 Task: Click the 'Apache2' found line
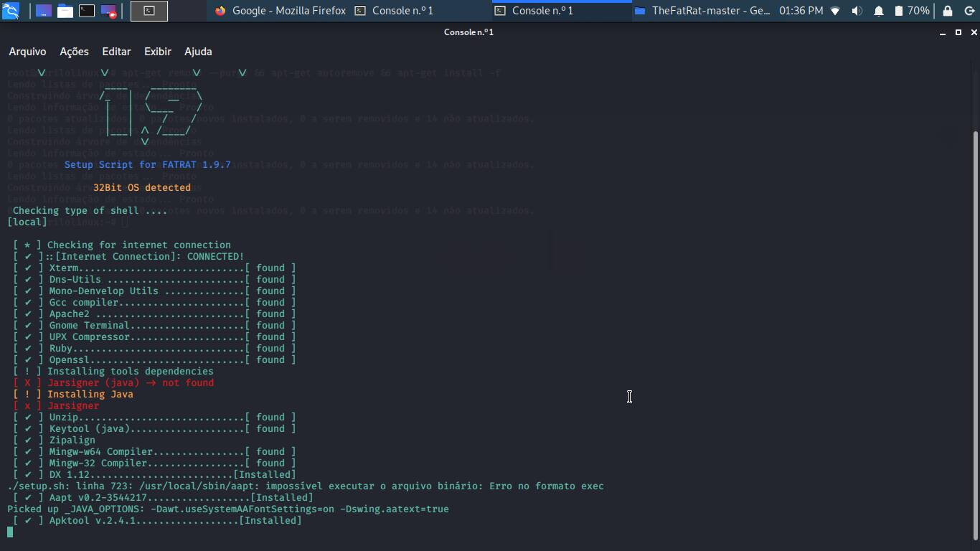coord(154,314)
